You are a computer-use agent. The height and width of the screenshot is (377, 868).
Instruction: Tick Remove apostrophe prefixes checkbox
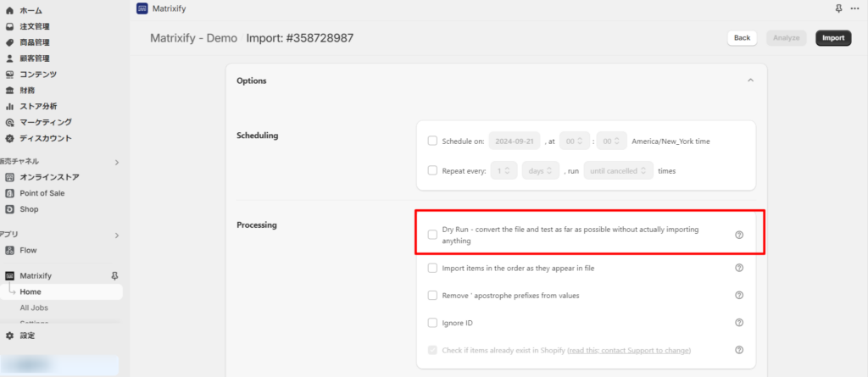(432, 296)
